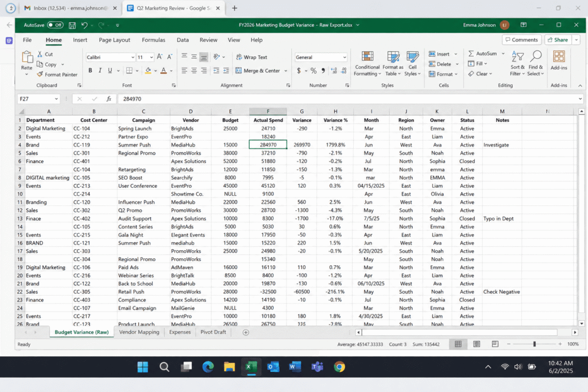Toggle Bold formatting

coord(90,71)
